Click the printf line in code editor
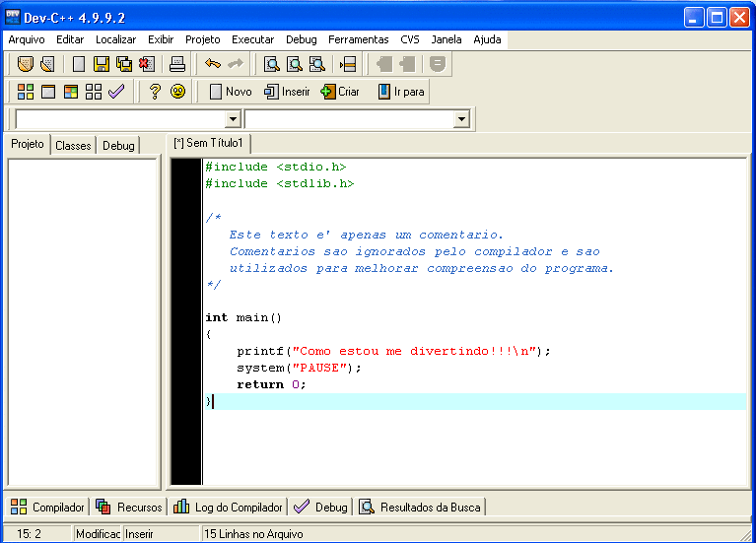 tap(394, 351)
